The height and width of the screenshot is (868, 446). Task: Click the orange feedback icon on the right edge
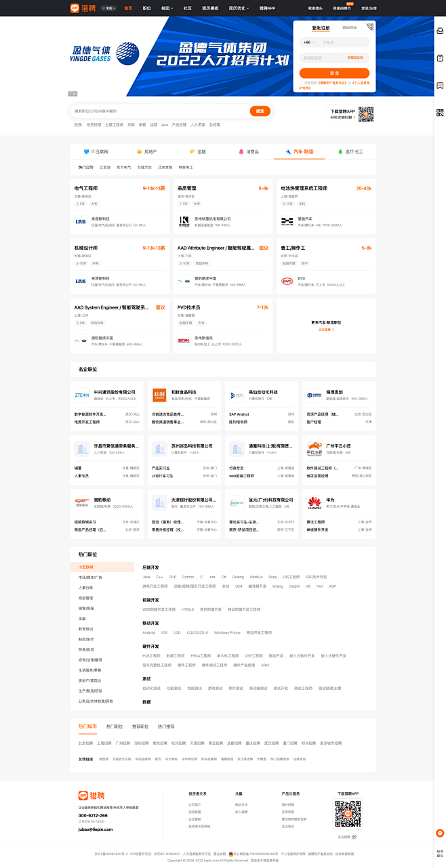440,833
